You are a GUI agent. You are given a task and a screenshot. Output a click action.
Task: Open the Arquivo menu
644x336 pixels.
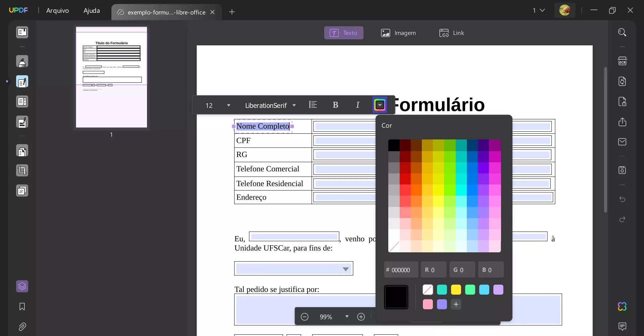pyautogui.click(x=58, y=10)
